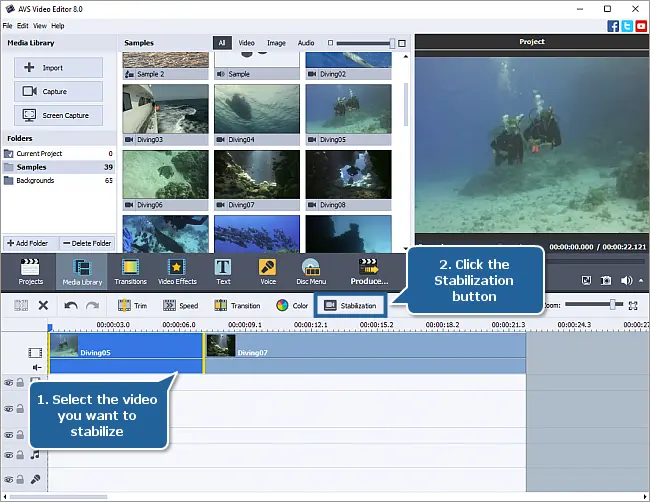Mute the main video track audio

[36, 367]
